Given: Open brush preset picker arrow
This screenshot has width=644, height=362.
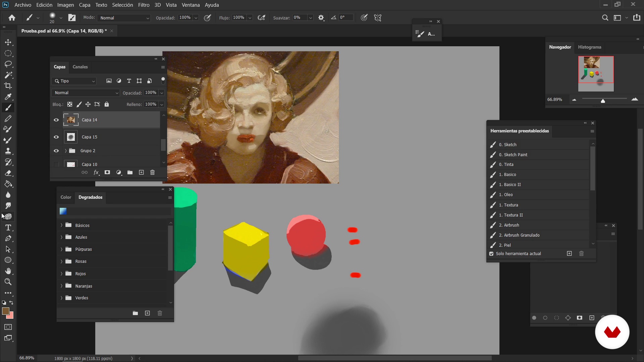Looking at the screenshot, I should pyautogui.click(x=61, y=18).
